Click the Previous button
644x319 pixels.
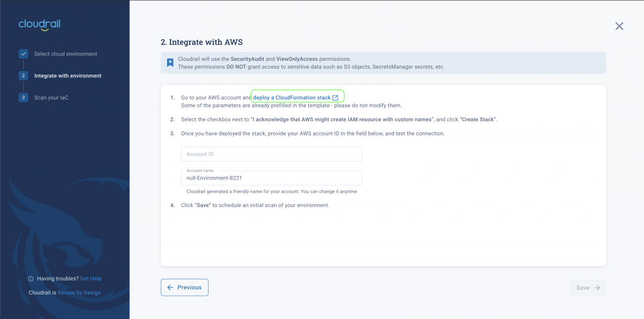point(184,287)
